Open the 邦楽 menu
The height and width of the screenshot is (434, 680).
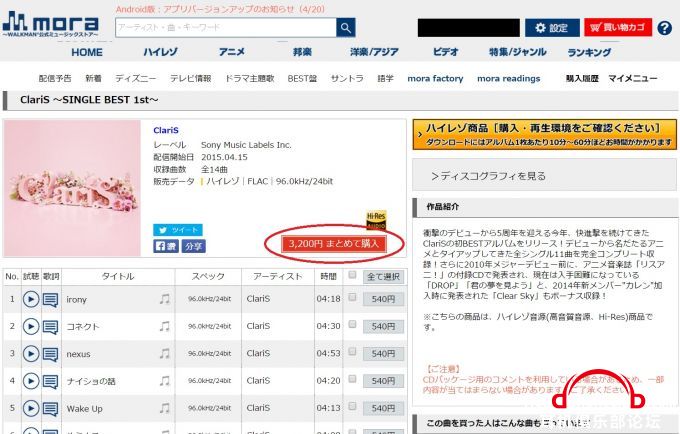click(x=302, y=52)
